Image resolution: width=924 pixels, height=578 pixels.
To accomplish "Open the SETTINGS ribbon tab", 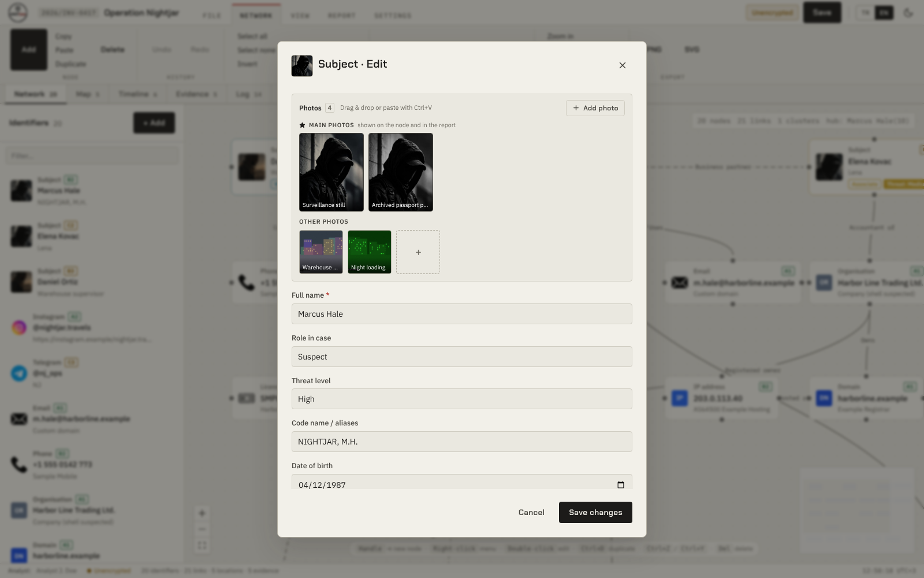I will click(x=393, y=15).
